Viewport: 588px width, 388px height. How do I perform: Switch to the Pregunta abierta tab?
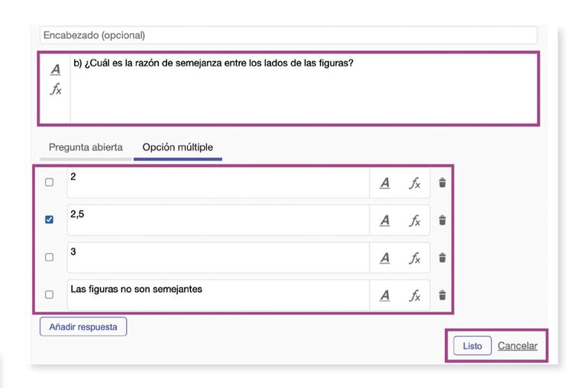coord(86,147)
